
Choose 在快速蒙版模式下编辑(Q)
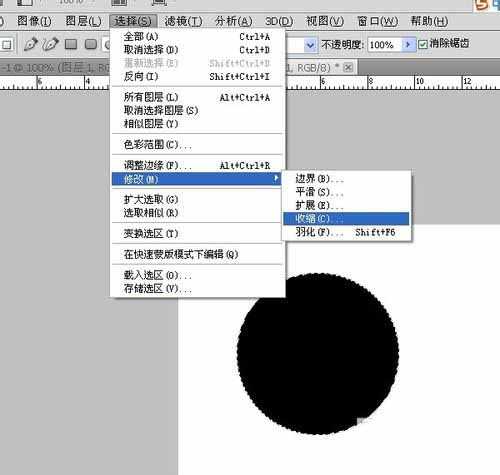coord(197,254)
